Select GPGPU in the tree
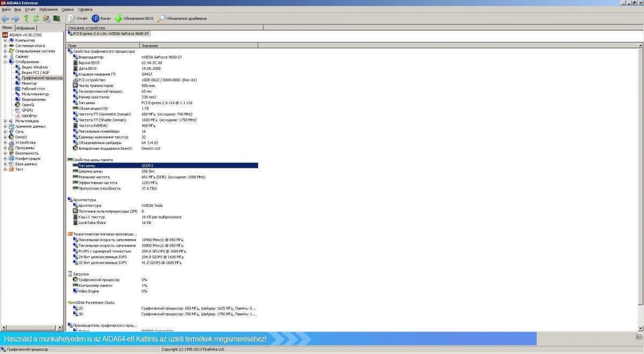The image size is (644, 354). (27, 110)
